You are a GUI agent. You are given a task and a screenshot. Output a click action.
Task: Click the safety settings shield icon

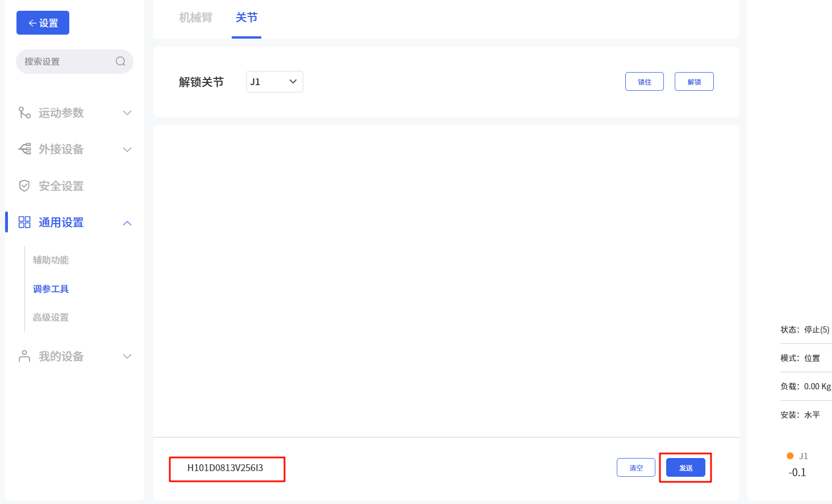pyautogui.click(x=24, y=186)
